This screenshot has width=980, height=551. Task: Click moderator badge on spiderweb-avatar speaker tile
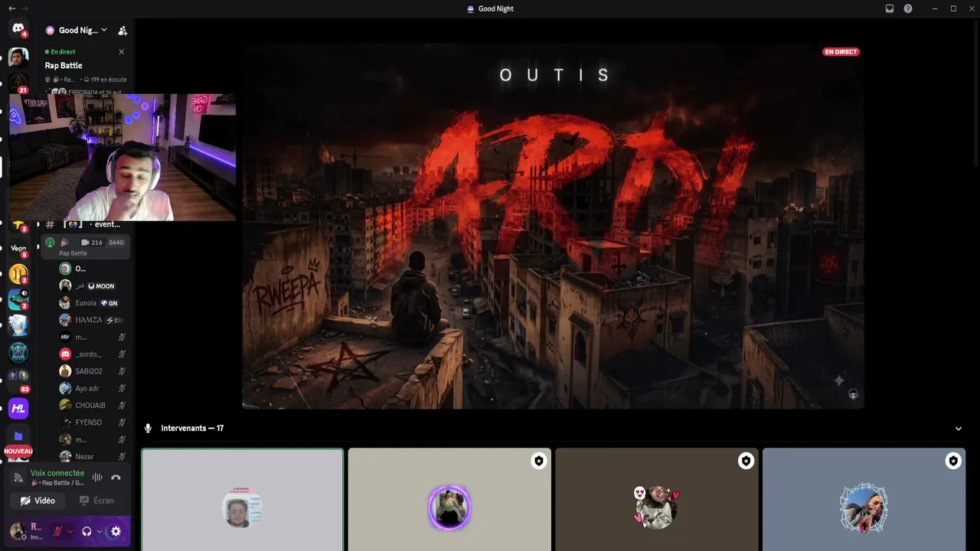(x=953, y=461)
